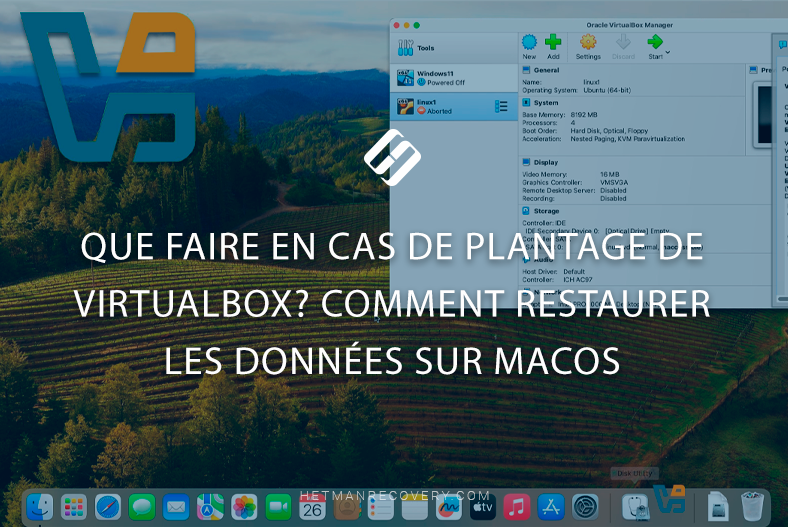Open the Storage section header link
The height and width of the screenshot is (527, 788).
coord(547,211)
